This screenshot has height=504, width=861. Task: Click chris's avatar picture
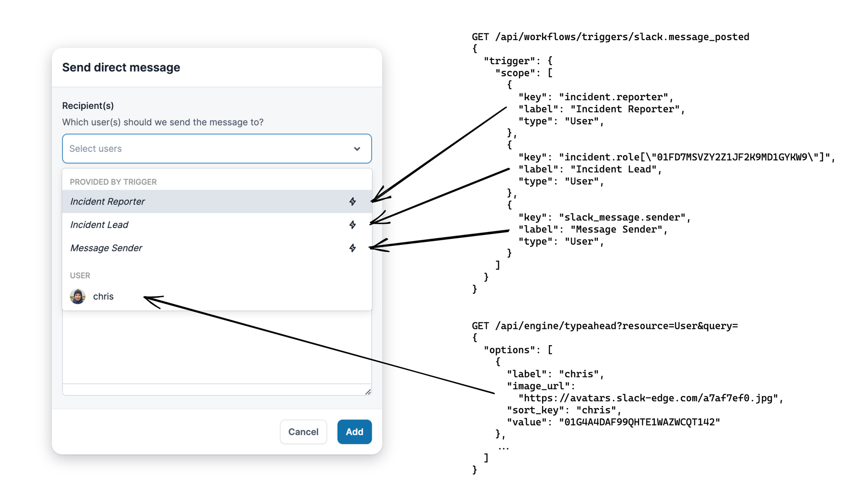77,297
